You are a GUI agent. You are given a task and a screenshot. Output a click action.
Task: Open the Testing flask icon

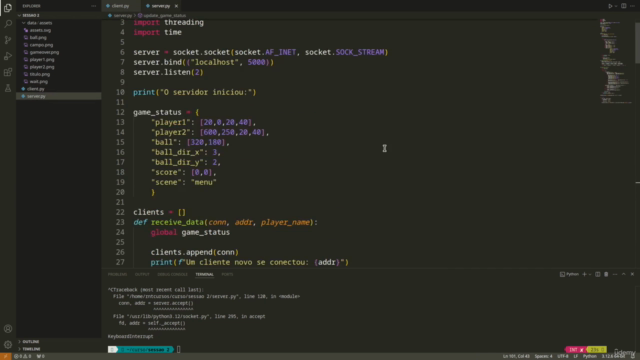point(8,88)
